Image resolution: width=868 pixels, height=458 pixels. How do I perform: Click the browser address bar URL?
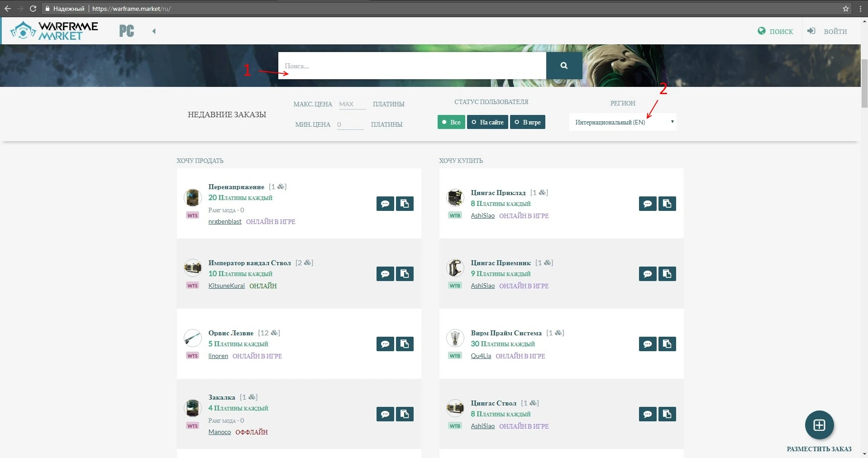tap(131, 9)
